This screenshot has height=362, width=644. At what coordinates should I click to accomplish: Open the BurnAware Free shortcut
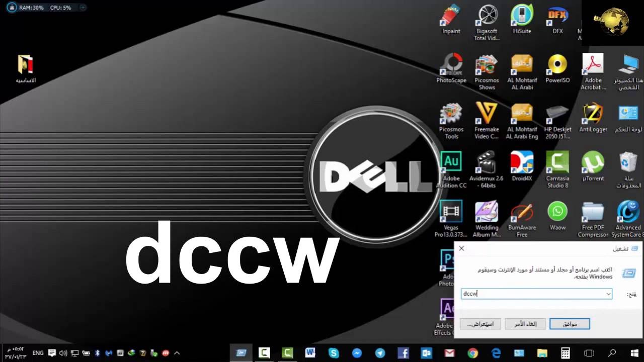pyautogui.click(x=522, y=219)
